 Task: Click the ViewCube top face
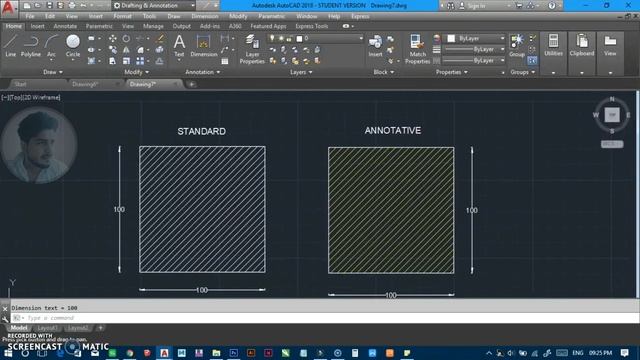[x=612, y=115]
